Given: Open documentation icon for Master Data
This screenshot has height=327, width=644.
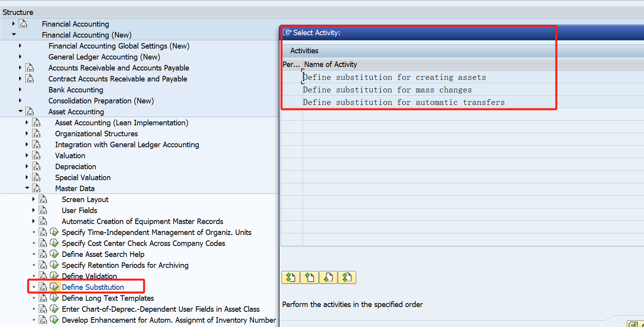Looking at the screenshot, I should click(x=36, y=188).
